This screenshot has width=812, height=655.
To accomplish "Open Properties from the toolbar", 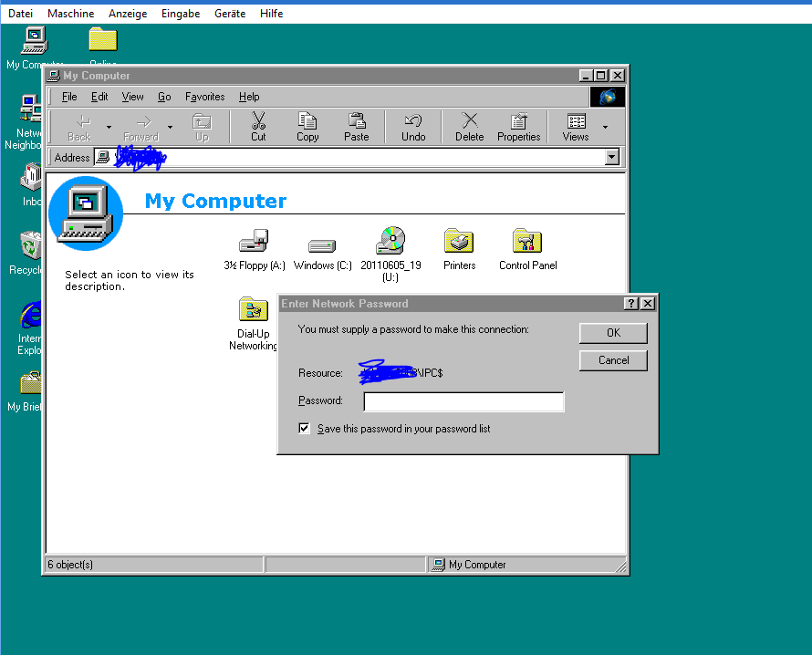I will (x=518, y=126).
